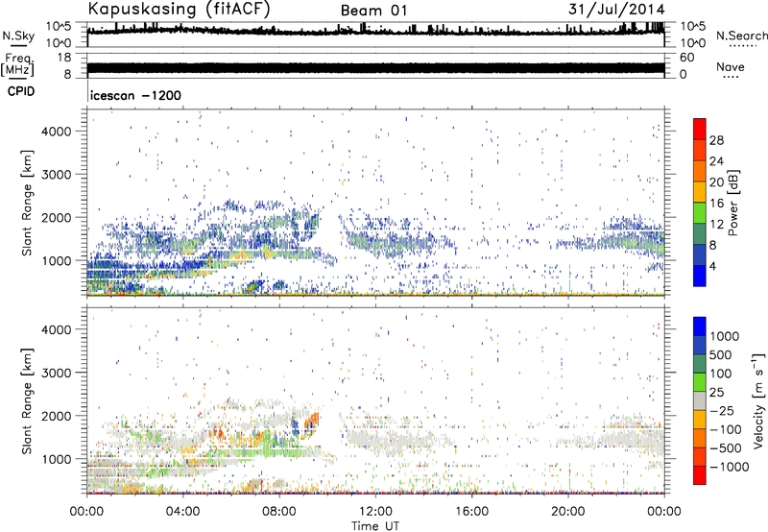Click the "12" Power colorbar label
This screenshot has width=768, height=532.
tap(716, 225)
